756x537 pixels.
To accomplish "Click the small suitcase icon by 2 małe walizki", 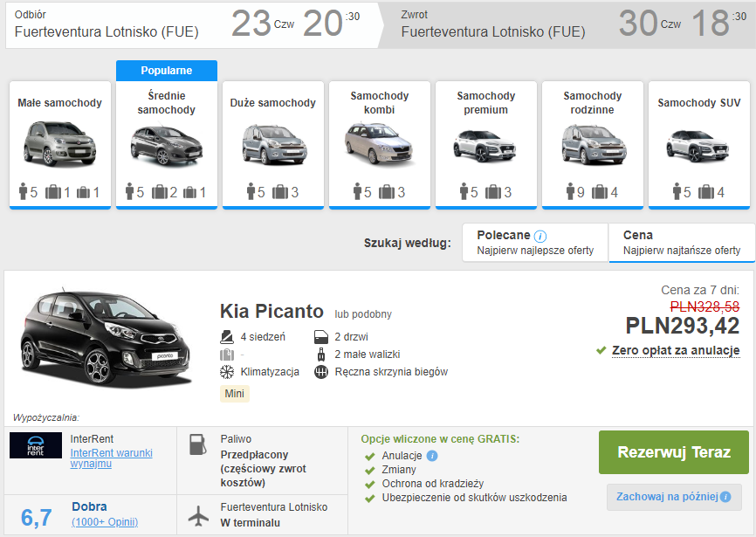I will click(x=321, y=355).
